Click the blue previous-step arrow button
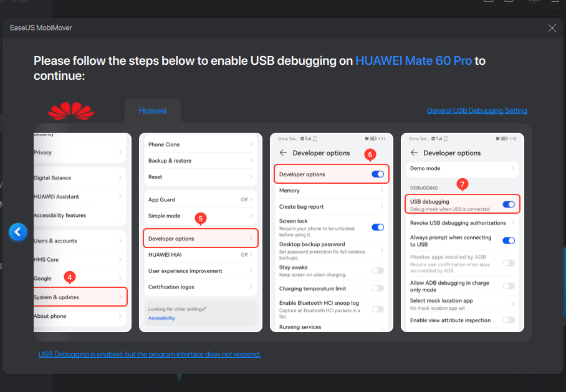The image size is (566, 392). coord(18,232)
